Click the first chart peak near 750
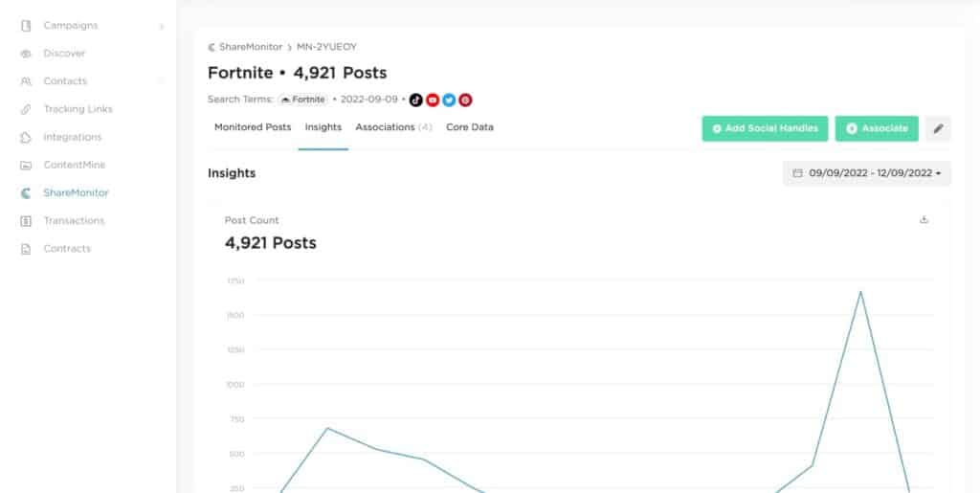980x493 pixels. tap(327, 428)
